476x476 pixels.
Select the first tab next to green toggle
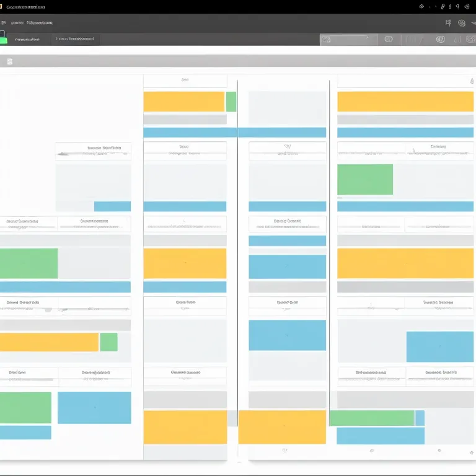point(27,39)
